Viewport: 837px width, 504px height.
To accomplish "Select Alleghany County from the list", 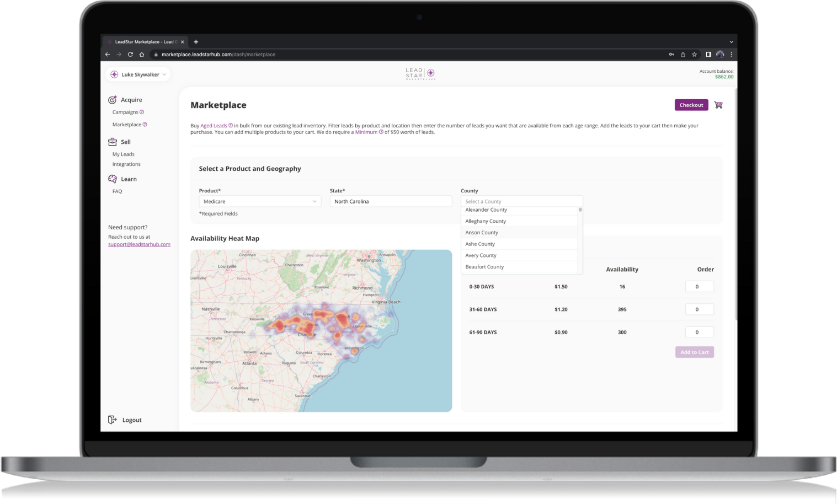I will (519, 221).
